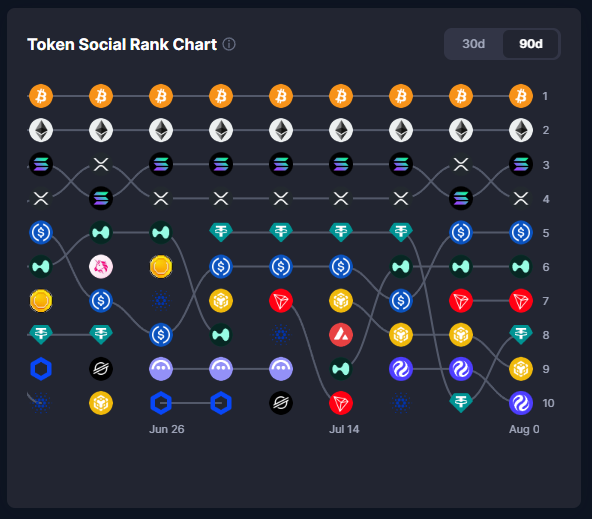592x519 pixels.
Task: Select BNB icon at rank 7 above Jul 14
Action: point(341,300)
